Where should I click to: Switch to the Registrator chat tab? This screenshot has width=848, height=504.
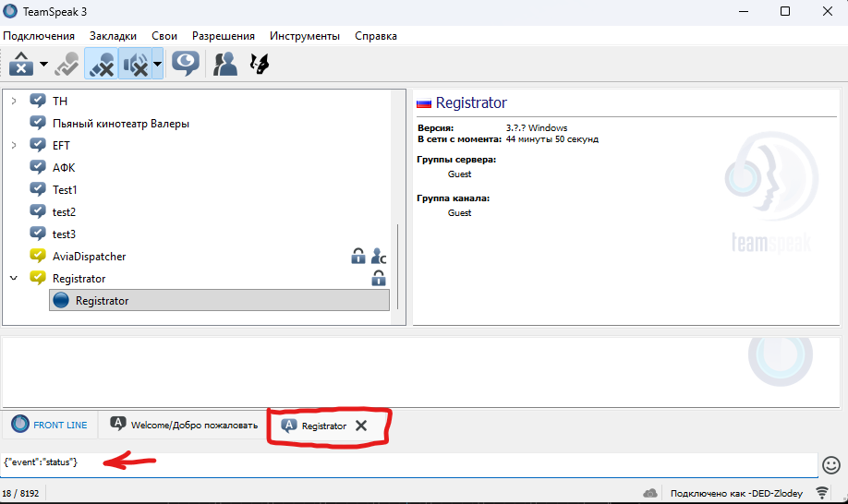tap(324, 426)
